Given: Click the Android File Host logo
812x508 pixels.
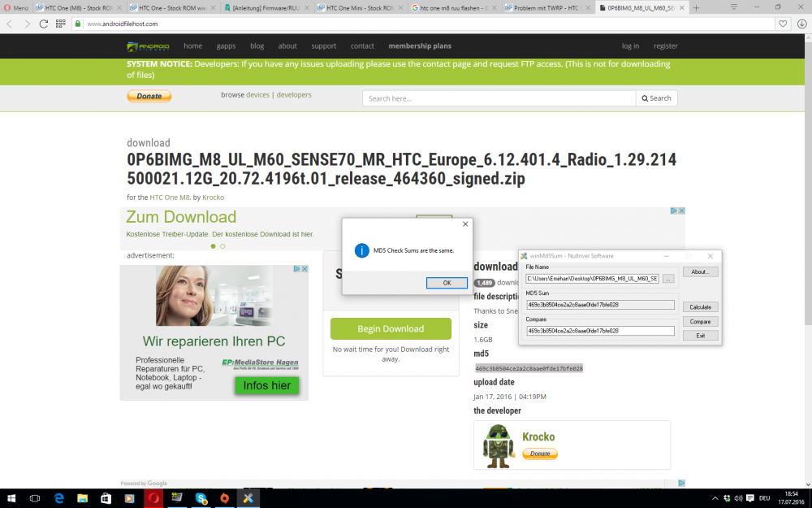Looking at the screenshot, I should click(x=146, y=46).
